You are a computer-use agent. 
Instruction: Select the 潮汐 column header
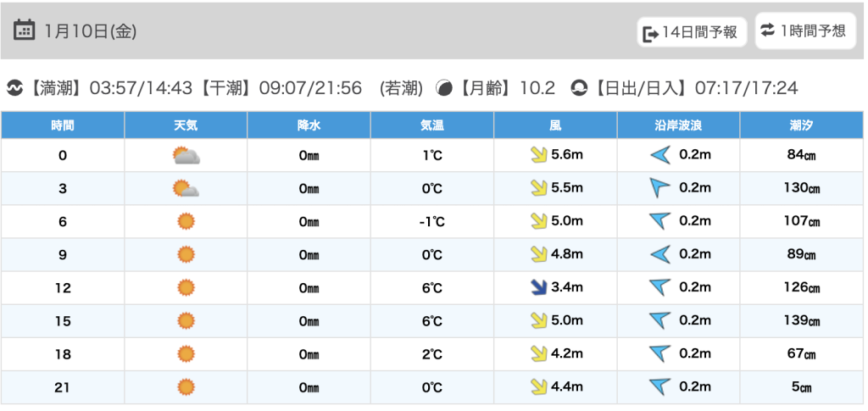(x=801, y=125)
